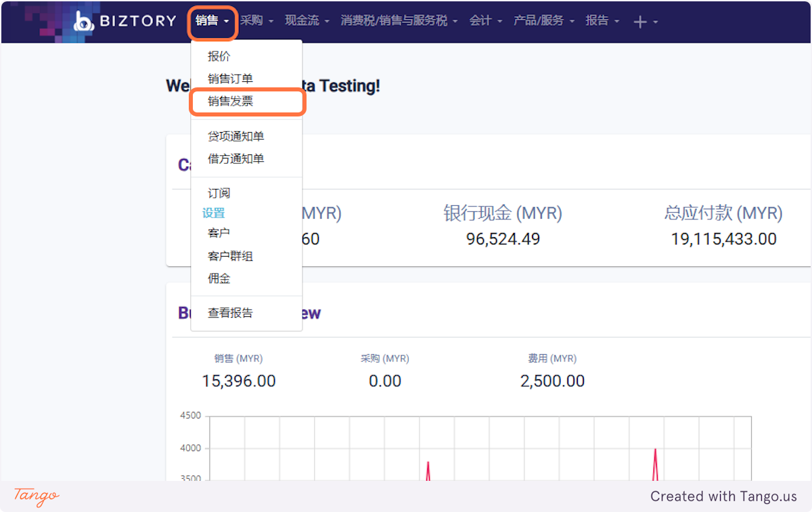This screenshot has height=512, width=812.
Task: Collapse the 销售 dropdown menu
Action: pyautogui.click(x=212, y=21)
